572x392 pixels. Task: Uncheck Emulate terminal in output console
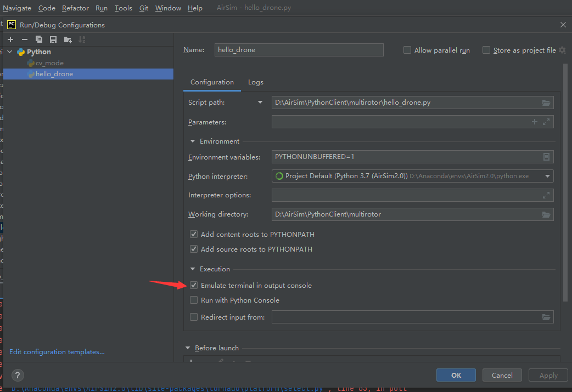click(x=194, y=285)
